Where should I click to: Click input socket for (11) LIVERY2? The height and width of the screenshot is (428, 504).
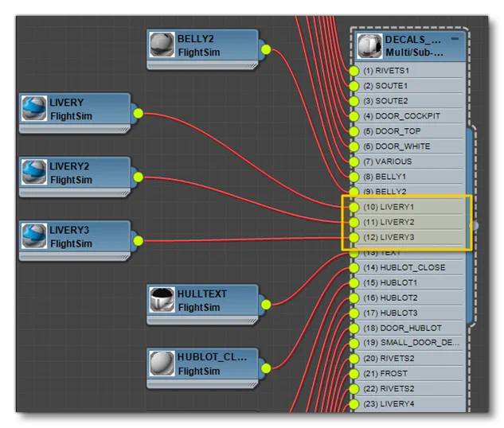tap(354, 222)
